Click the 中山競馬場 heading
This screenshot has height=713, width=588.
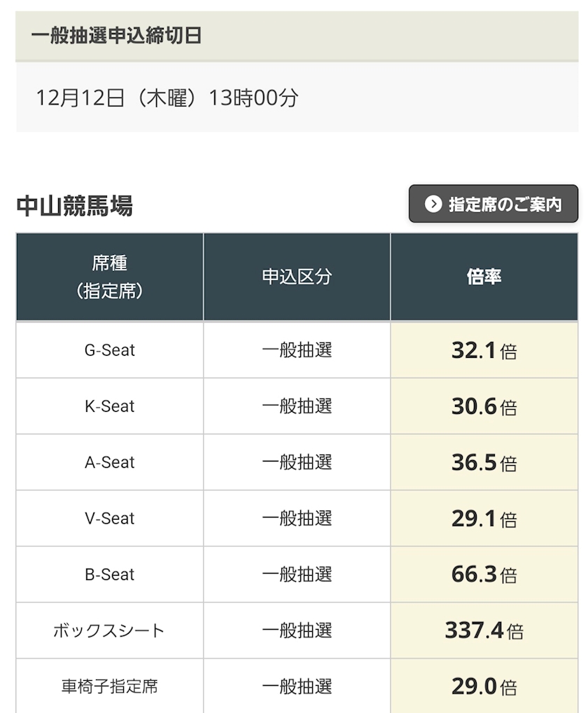tap(74, 206)
